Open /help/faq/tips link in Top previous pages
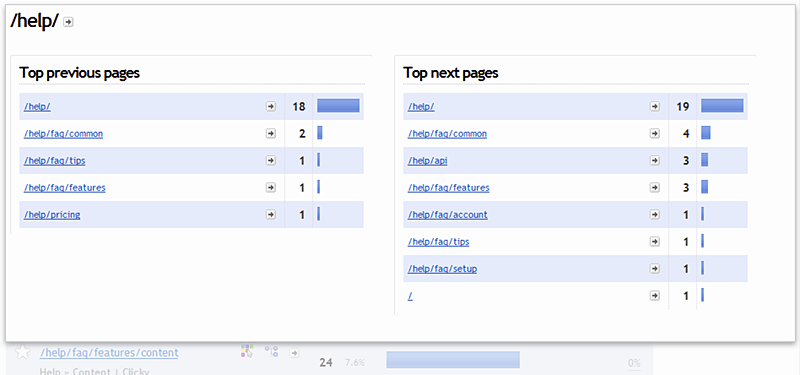This screenshot has width=800, height=375. coord(55,161)
